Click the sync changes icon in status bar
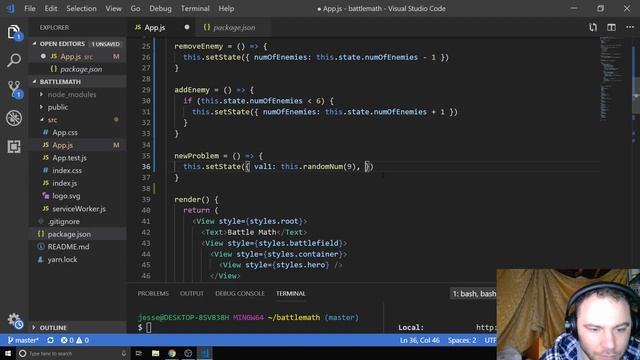 pos(50,340)
